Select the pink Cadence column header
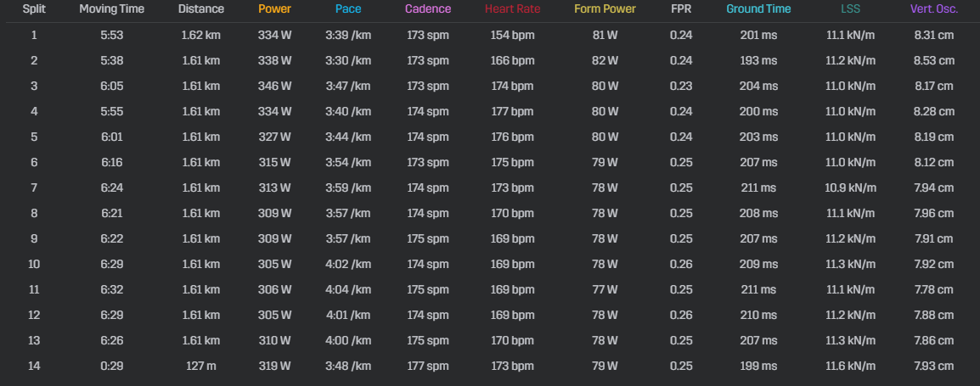This screenshot has height=386, width=980. point(428,9)
